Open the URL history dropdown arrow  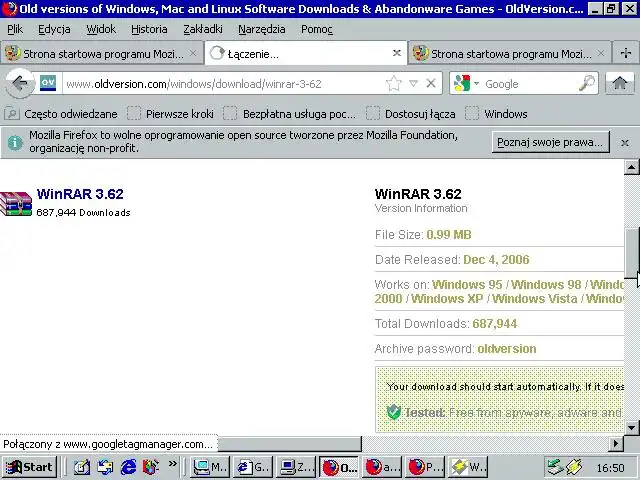click(413, 83)
